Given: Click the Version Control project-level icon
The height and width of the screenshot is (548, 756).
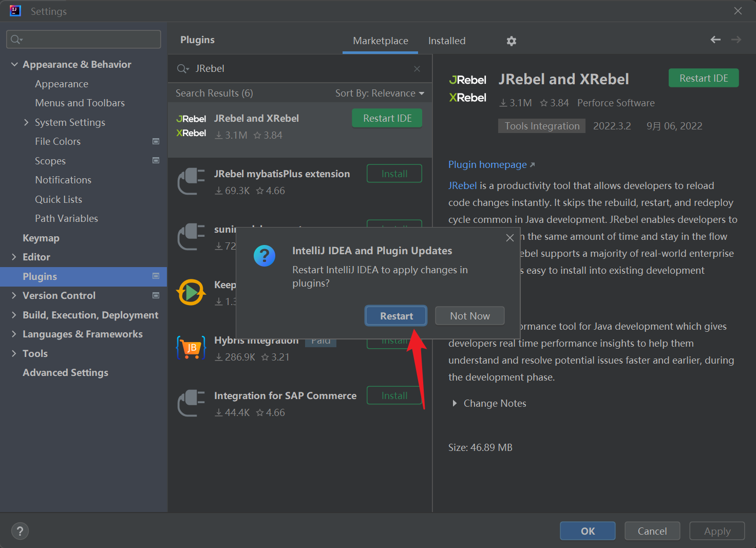Looking at the screenshot, I should [156, 295].
